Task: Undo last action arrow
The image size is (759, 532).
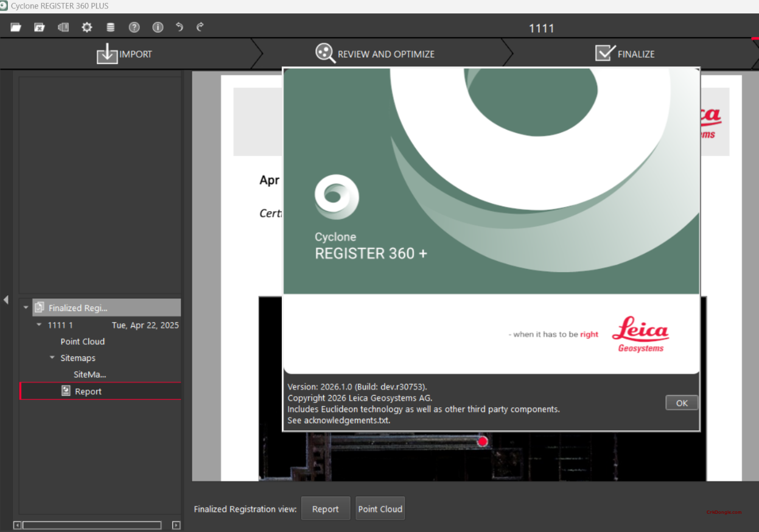Action: click(x=179, y=27)
